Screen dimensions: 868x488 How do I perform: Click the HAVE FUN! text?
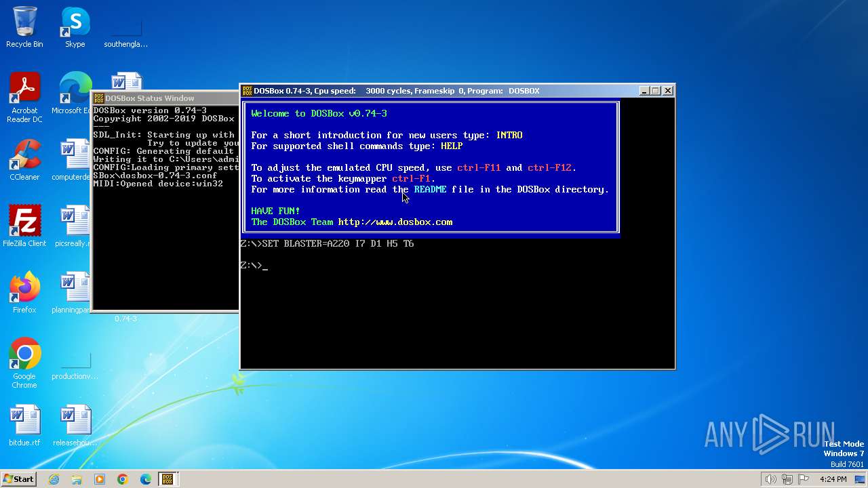pos(275,211)
